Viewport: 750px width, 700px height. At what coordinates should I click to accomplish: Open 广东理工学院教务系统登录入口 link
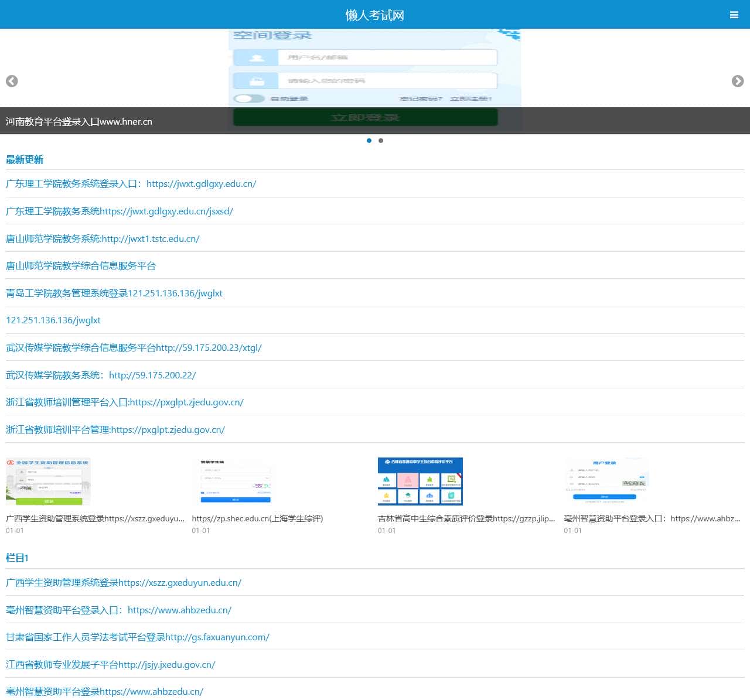[131, 184]
